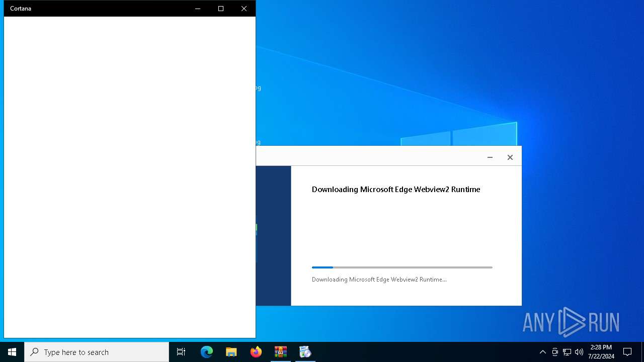The height and width of the screenshot is (362, 644).
Task: Open network status tray icon
Action: click(567, 352)
